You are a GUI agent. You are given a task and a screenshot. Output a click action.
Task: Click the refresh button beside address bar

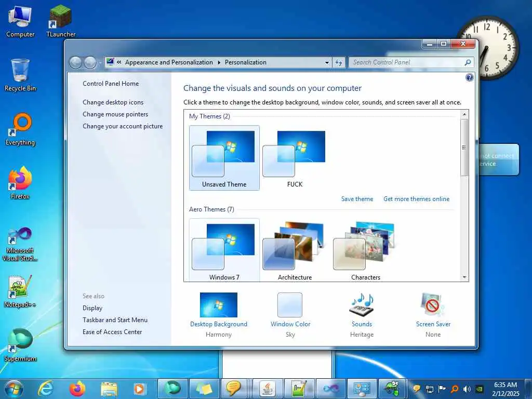tap(339, 62)
